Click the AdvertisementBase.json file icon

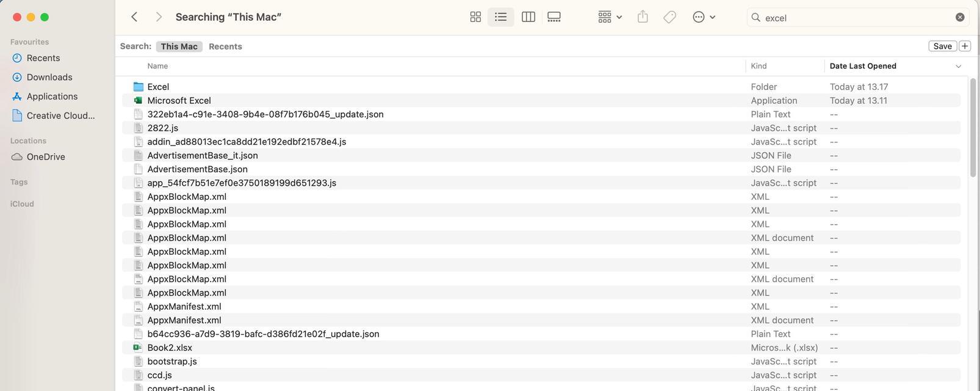[138, 169]
